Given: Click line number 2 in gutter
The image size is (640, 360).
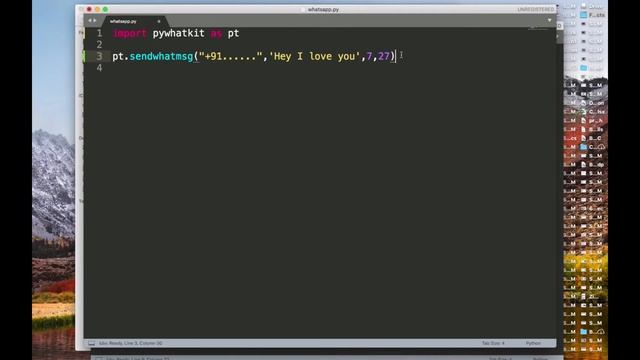Looking at the screenshot, I should pos(99,44).
